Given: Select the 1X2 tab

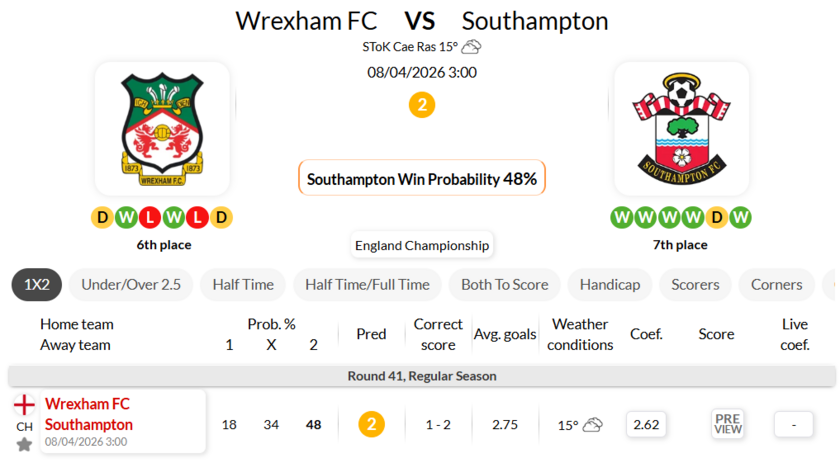Looking at the screenshot, I should pyautogui.click(x=37, y=285).
